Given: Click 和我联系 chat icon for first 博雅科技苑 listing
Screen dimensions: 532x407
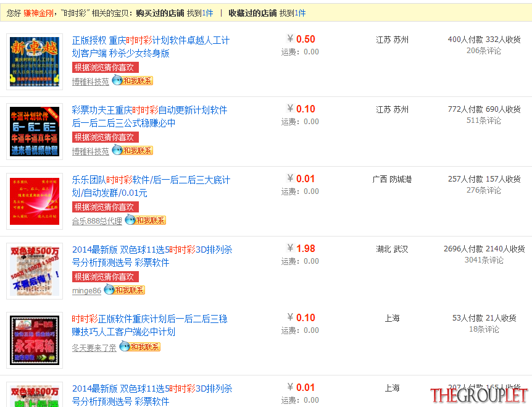Looking at the screenshot, I should tap(133, 80).
